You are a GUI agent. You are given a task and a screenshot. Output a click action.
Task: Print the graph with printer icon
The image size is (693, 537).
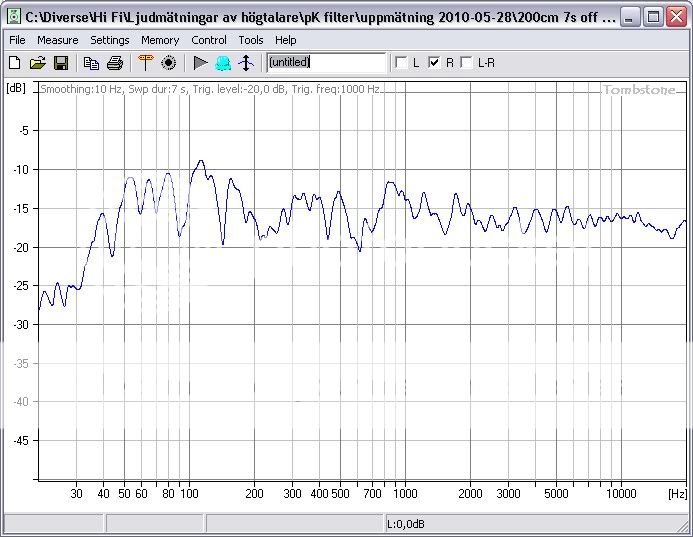[x=115, y=63]
